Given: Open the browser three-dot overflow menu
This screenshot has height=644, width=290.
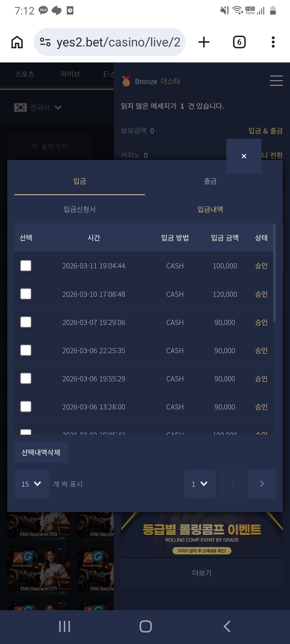Looking at the screenshot, I should pyautogui.click(x=273, y=42).
